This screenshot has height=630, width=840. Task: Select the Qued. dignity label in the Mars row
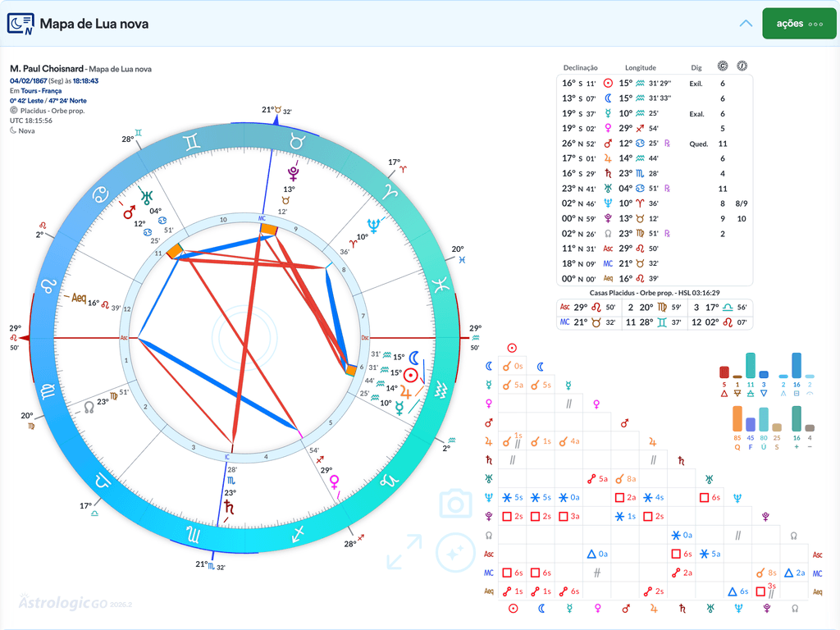click(699, 144)
